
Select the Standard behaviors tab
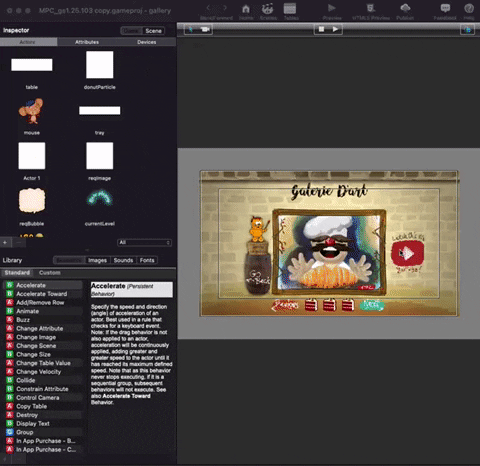click(x=17, y=273)
